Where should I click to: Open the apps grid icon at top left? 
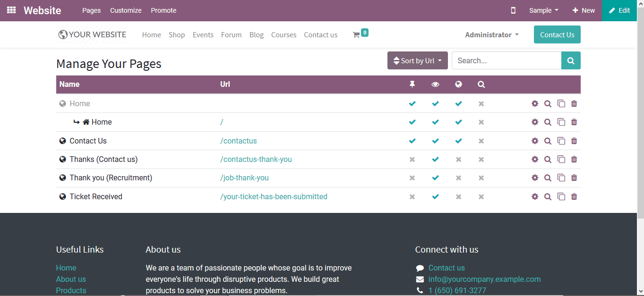point(10,10)
